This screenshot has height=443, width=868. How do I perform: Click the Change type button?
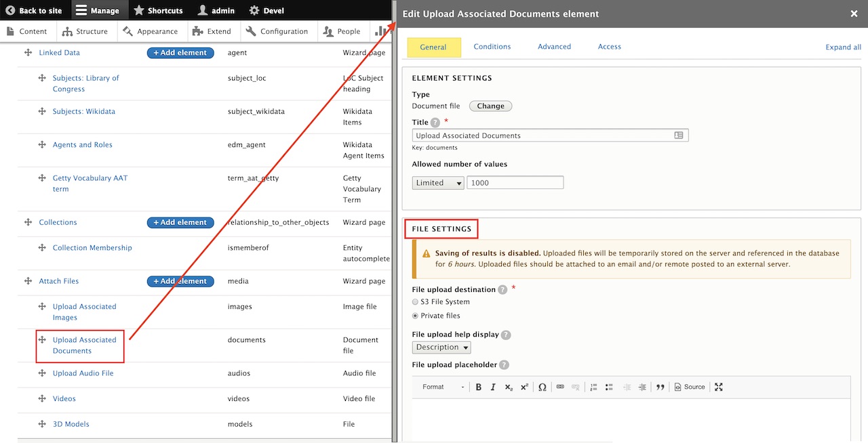point(490,106)
